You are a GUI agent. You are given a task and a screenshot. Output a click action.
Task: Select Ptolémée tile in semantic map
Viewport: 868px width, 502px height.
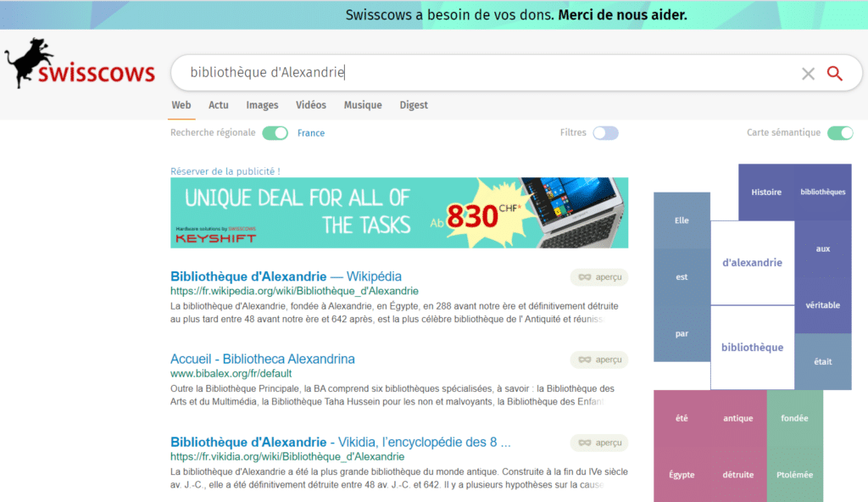coord(794,474)
